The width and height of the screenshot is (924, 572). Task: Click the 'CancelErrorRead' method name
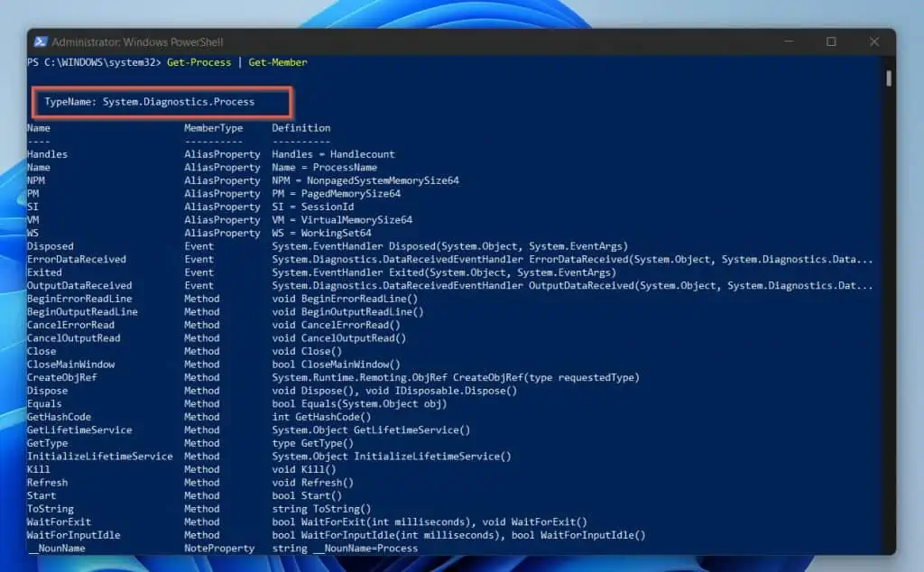70,325
